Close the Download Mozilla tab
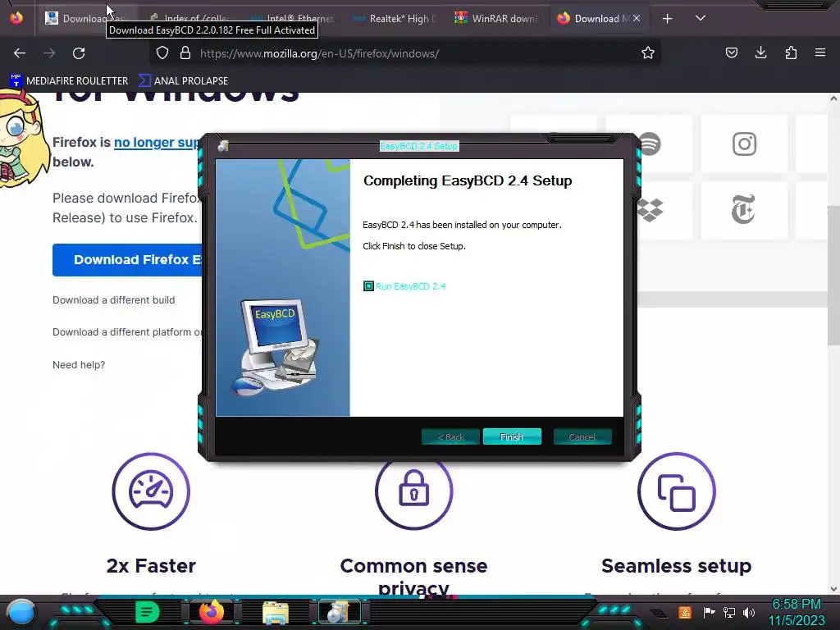The image size is (840, 630). pos(637,18)
